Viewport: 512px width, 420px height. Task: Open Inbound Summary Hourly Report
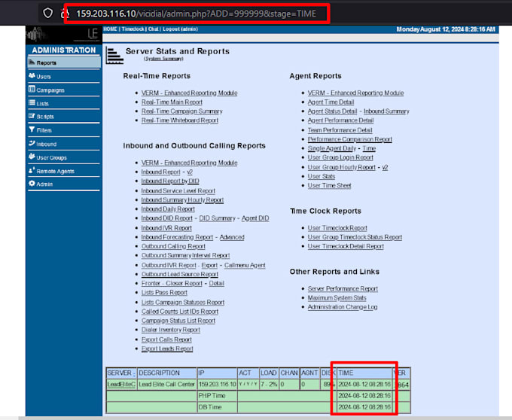coord(182,200)
